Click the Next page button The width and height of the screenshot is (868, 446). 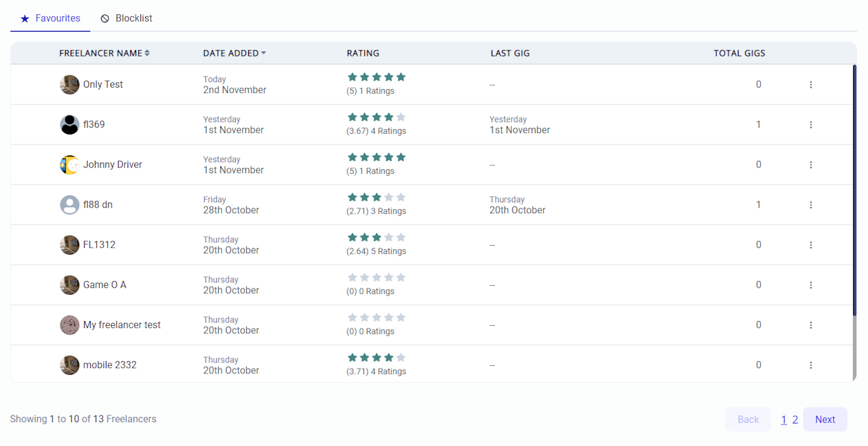click(x=825, y=420)
